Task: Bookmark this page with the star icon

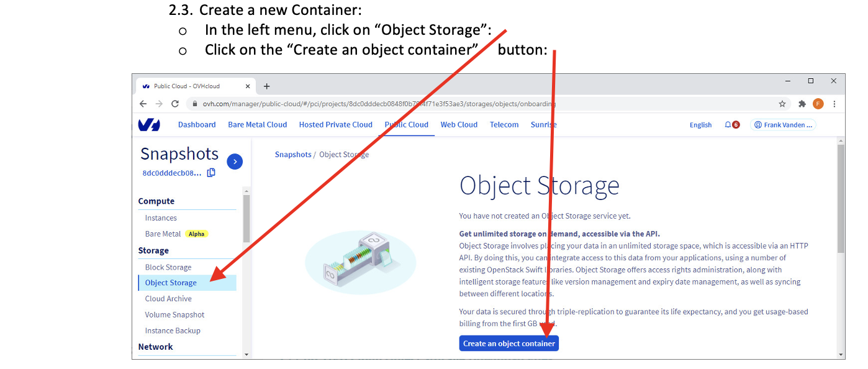Action: 782,104
